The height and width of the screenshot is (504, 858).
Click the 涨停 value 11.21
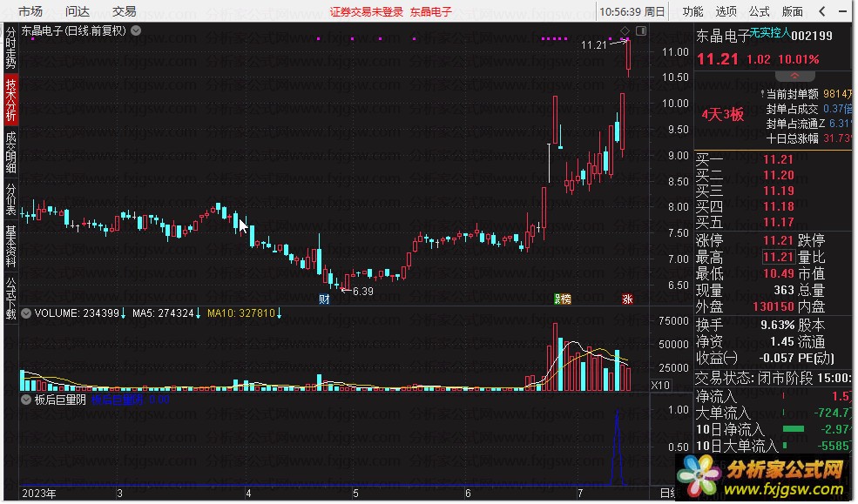click(778, 240)
